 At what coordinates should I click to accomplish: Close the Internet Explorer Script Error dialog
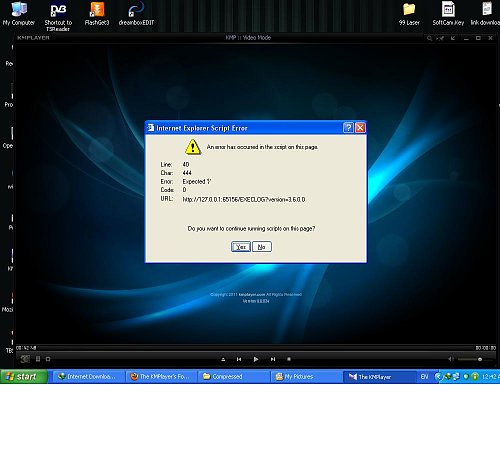(360, 128)
